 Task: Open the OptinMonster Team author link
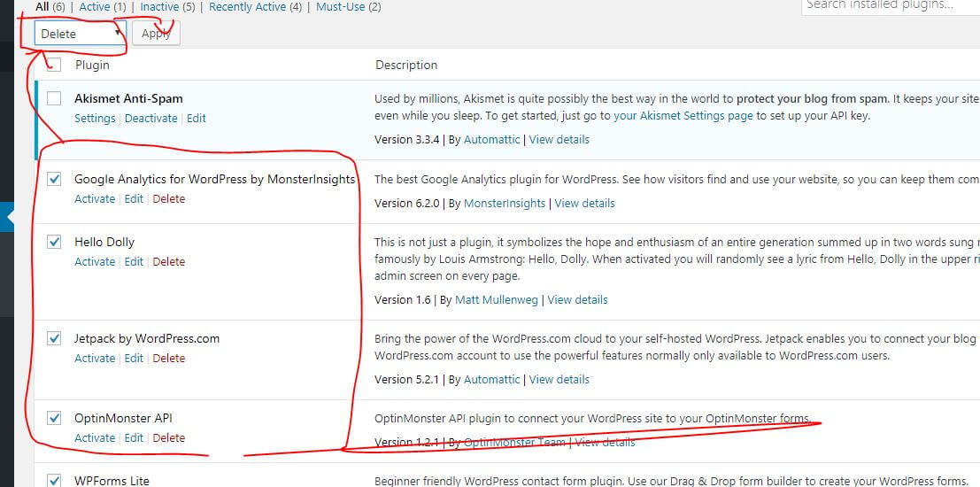[514, 442]
